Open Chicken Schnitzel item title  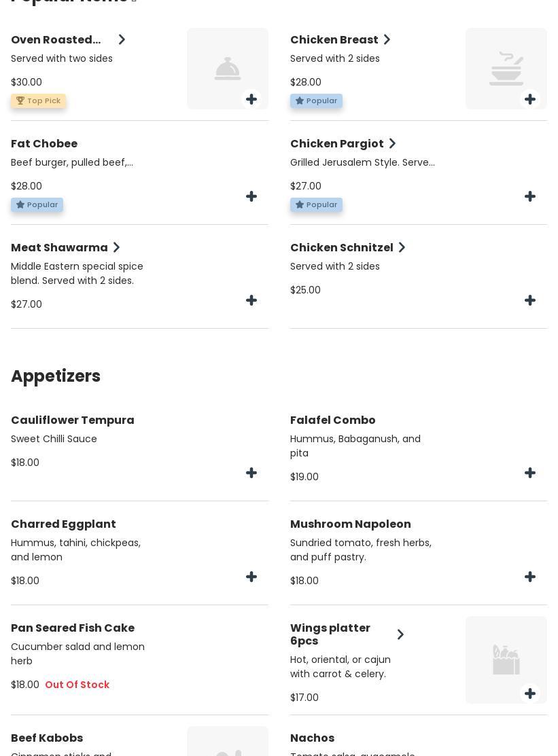point(341,248)
